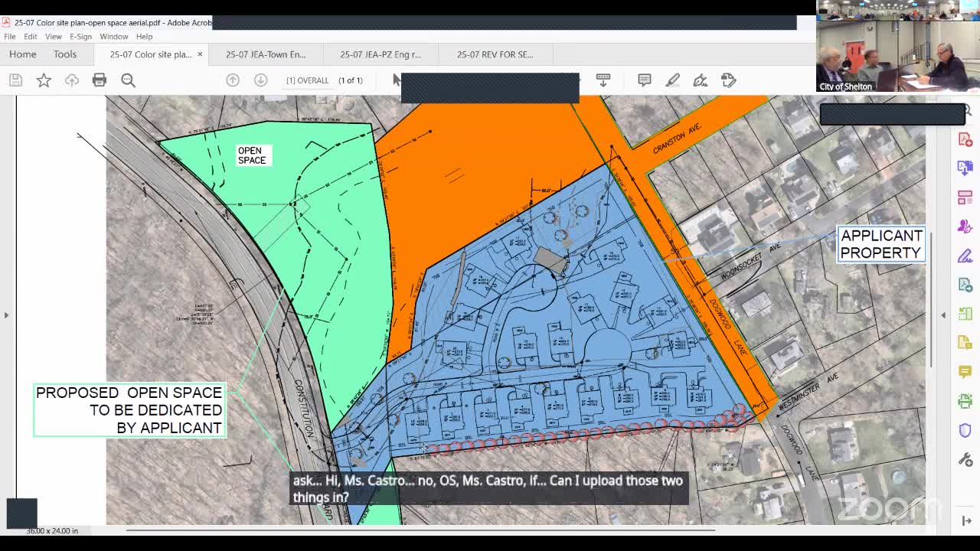This screenshot has width=980, height=551.
Task: Expand the left navigation pane triangle
Action: 6,315
